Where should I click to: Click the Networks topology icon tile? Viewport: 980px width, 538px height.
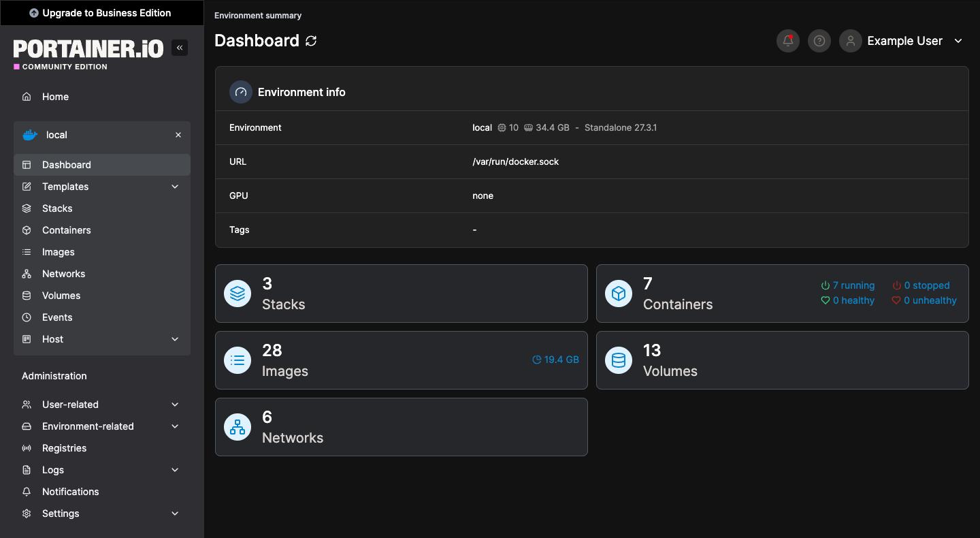[x=238, y=427]
